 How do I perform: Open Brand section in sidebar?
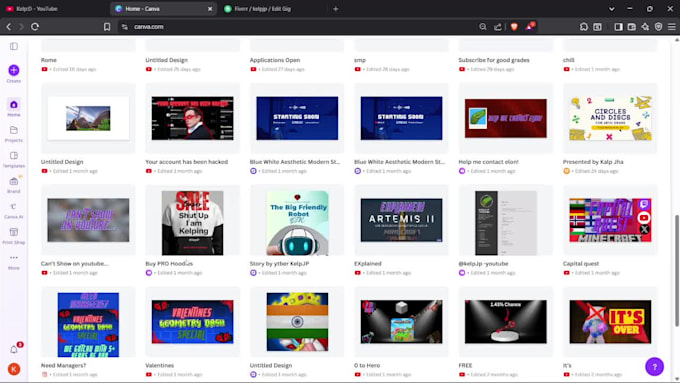tap(14, 185)
